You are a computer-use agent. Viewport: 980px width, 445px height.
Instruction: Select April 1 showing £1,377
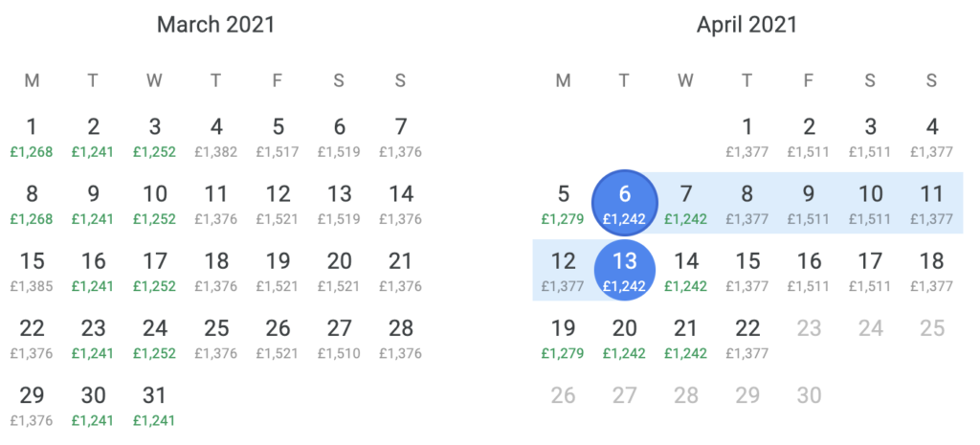[x=746, y=138]
